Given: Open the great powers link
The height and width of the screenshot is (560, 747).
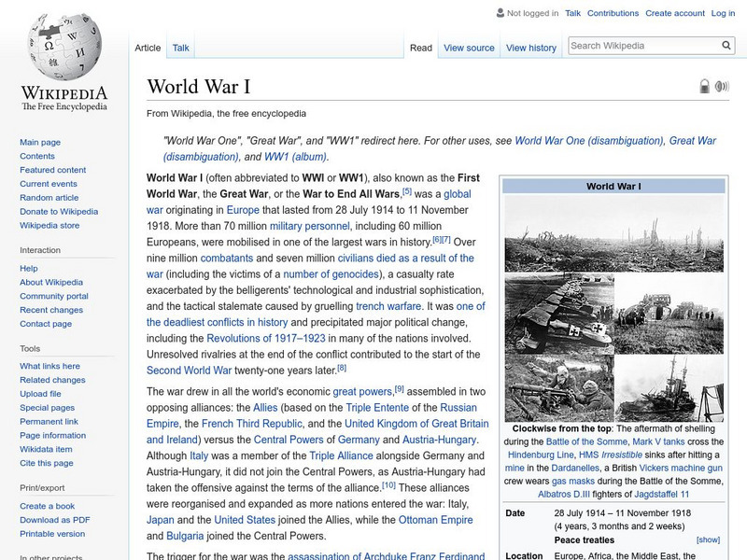Looking at the screenshot, I should coord(362,391).
